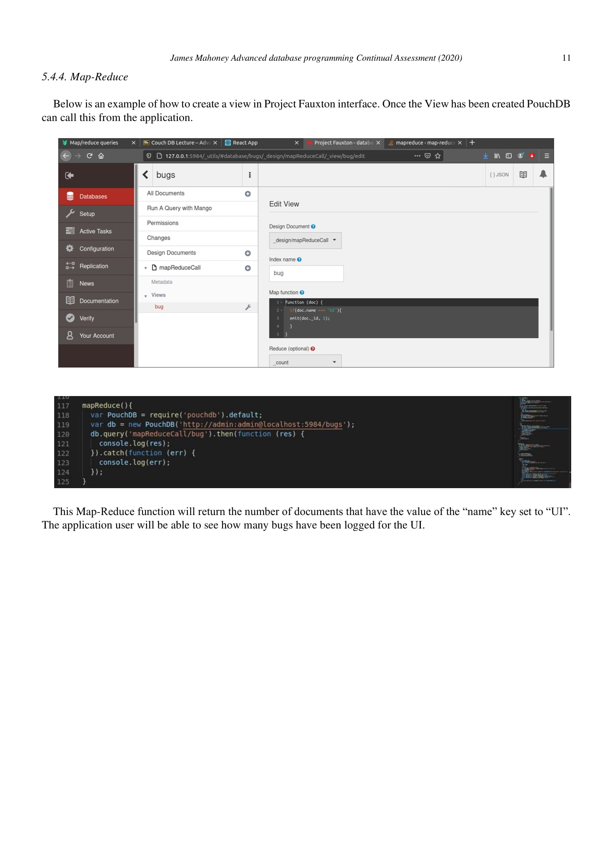The width and height of the screenshot is (616, 841).
Task: Go back using chevron beside bugs
Action: [x=145, y=175]
